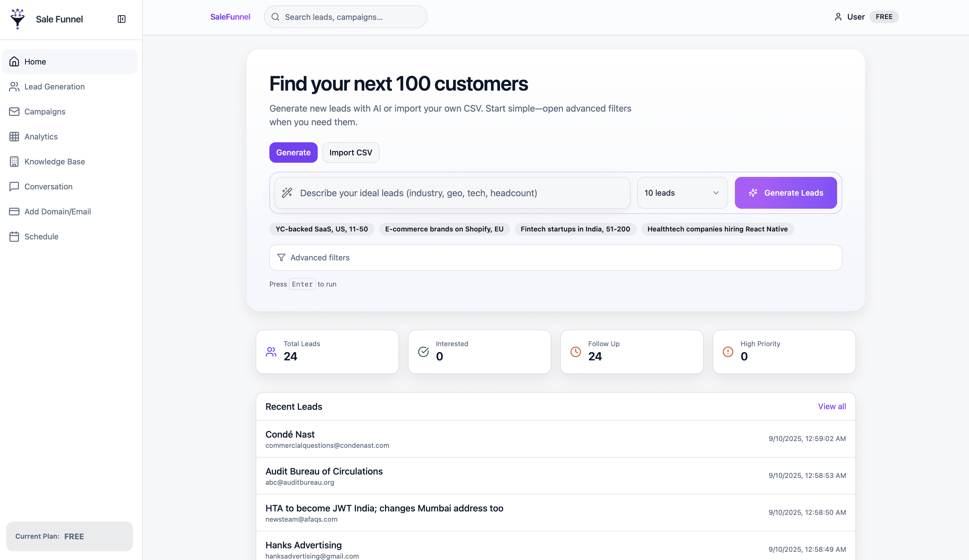Open Advanced filters options
969x560 pixels.
pyautogui.click(x=319, y=258)
